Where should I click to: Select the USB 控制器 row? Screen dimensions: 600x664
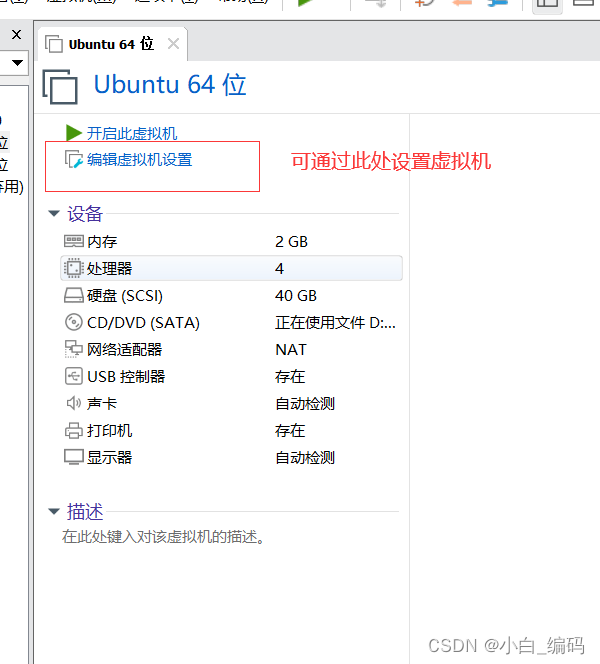[231, 376]
